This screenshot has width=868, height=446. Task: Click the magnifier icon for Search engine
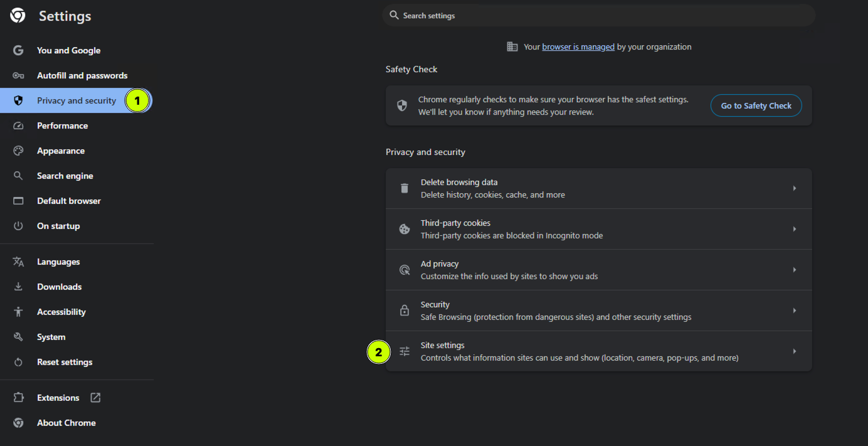18,176
